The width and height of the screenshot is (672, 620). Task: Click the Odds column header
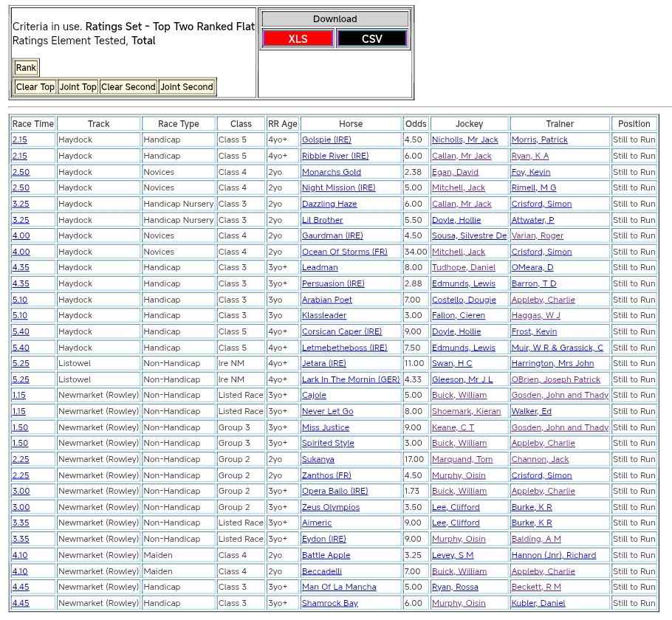click(416, 124)
